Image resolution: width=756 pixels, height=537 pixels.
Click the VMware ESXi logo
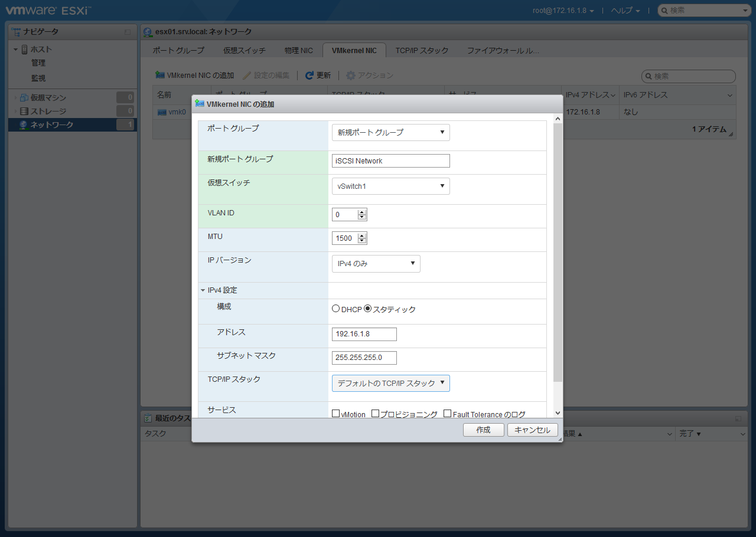(x=49, y=10)
